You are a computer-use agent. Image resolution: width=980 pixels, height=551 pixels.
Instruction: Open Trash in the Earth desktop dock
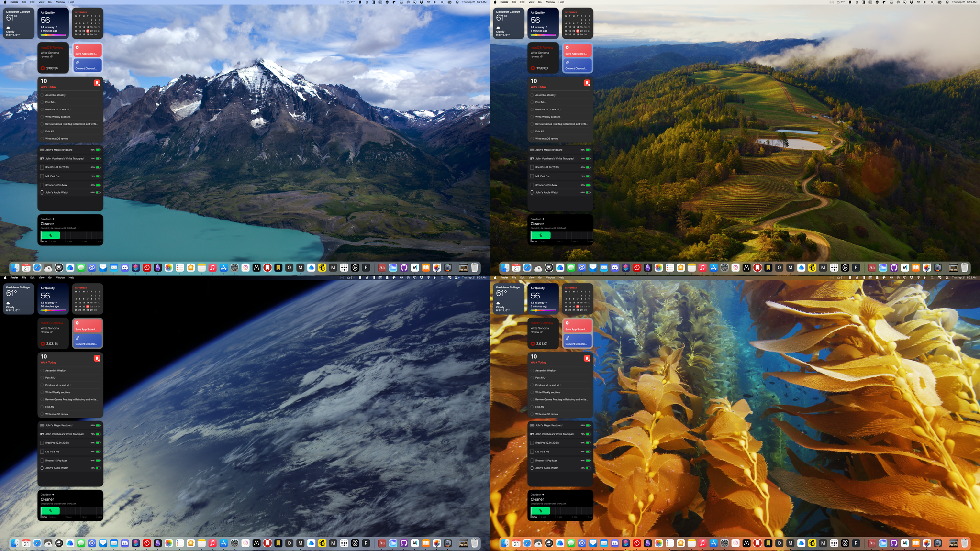tap(474, 543)
